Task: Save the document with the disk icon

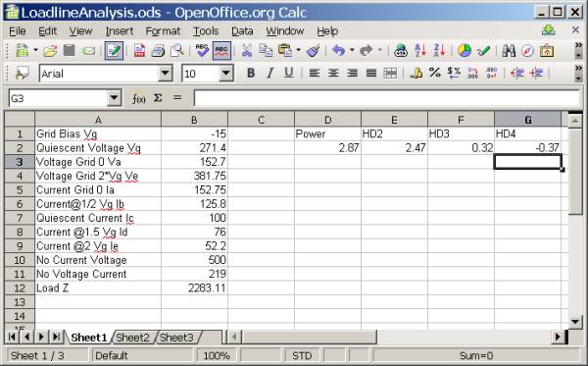Action: [70, 50]
